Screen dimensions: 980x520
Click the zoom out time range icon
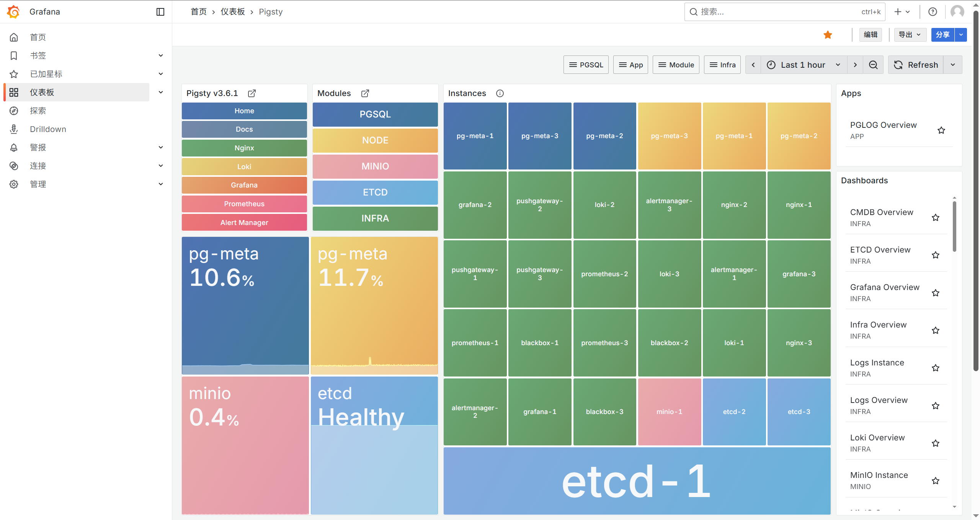point(873,65)
